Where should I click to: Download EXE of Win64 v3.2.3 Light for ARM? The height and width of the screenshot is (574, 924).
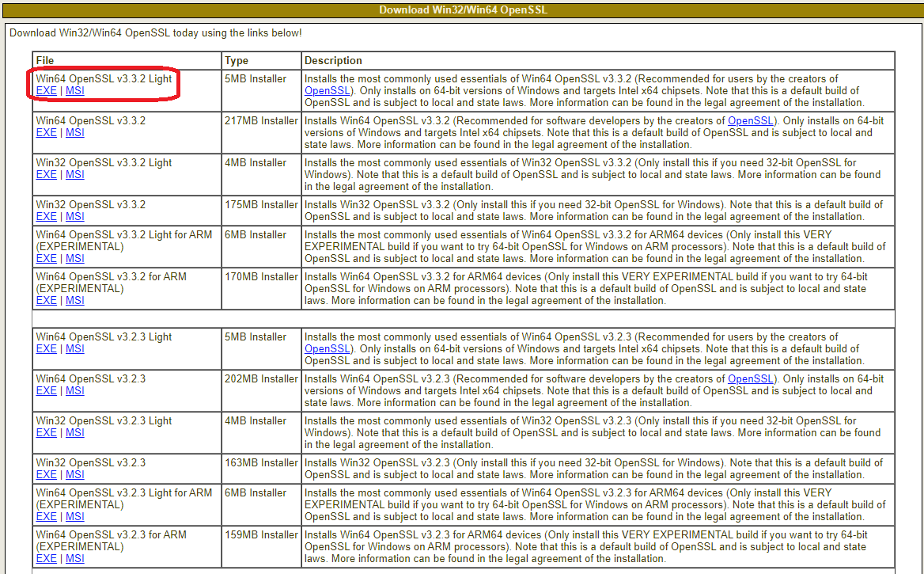[46, 516]
